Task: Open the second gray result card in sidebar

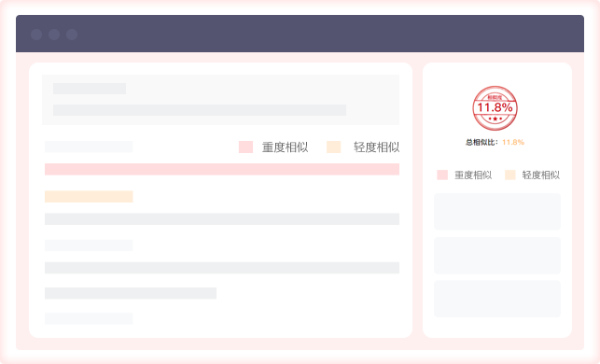Action: [497, 256]
